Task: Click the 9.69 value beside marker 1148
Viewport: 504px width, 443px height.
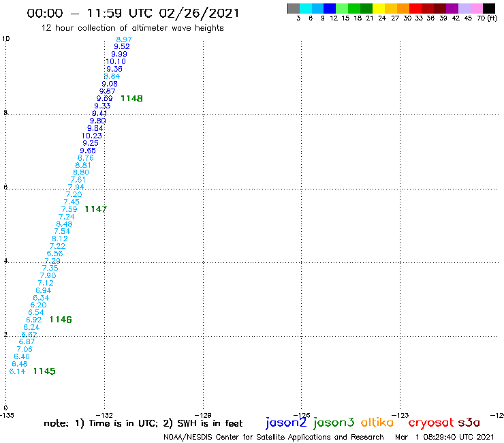Action: click(x=104, y=98)
